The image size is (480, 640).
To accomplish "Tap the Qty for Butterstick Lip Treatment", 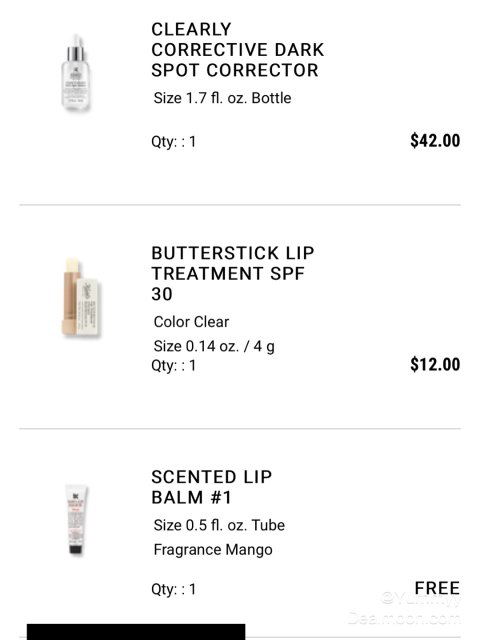I will [173, 365].
